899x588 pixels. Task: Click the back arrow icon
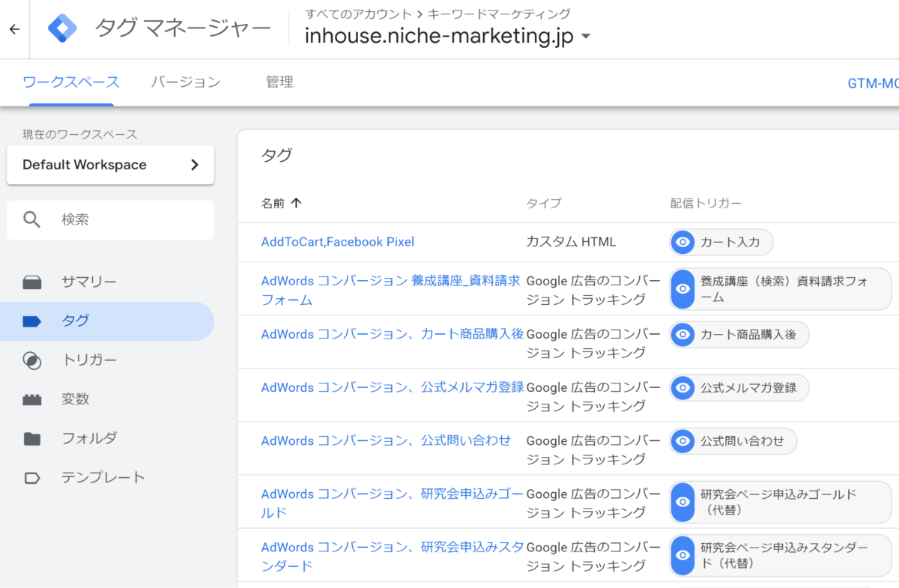tap(14, 29)
